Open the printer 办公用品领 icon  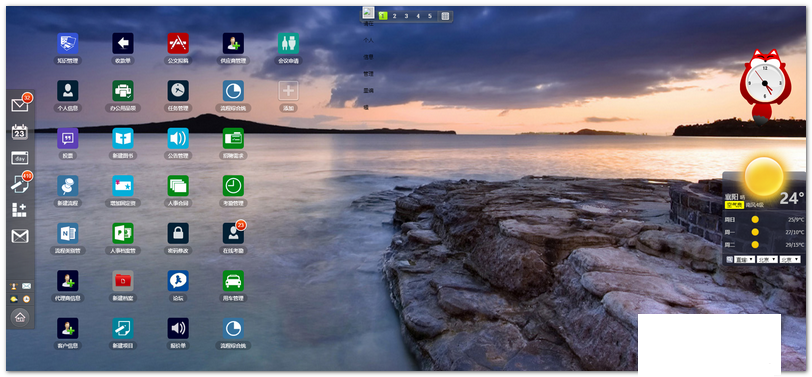point(123,91)
